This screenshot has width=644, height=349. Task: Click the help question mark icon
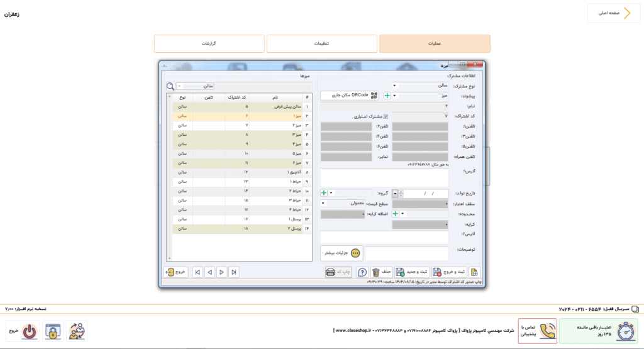pyautogui.click(x=362, y=272)
